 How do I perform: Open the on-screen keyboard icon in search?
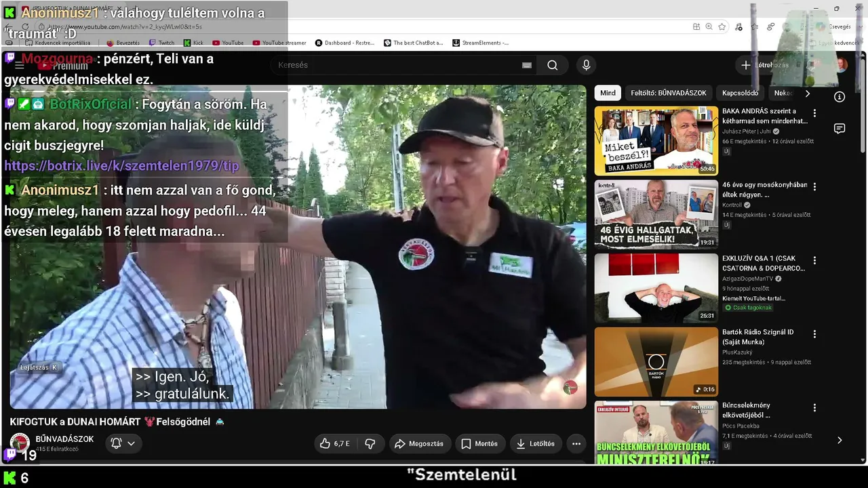coord(527,65)
